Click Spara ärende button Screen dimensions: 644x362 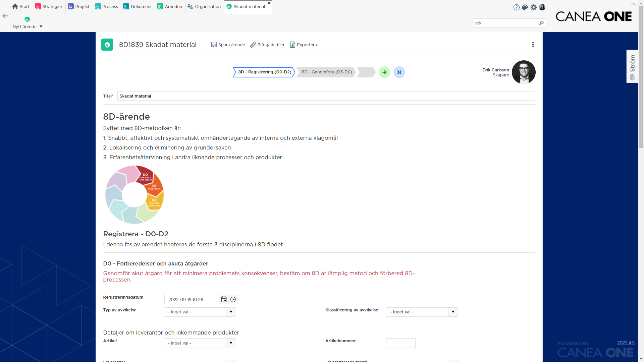point(228,45)
